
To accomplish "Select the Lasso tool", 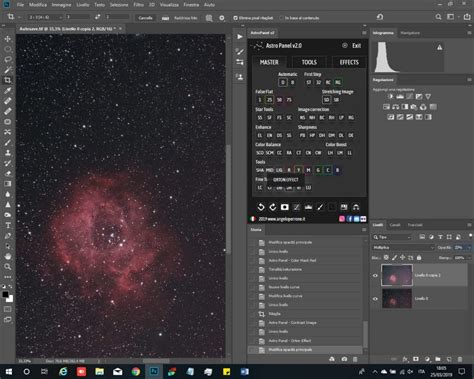I will 7,59.
